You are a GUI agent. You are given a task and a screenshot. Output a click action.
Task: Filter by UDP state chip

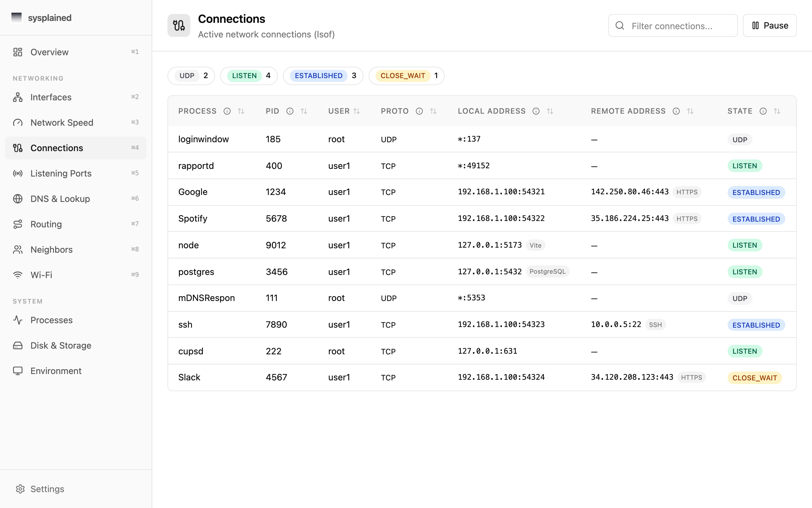[191, 76]
